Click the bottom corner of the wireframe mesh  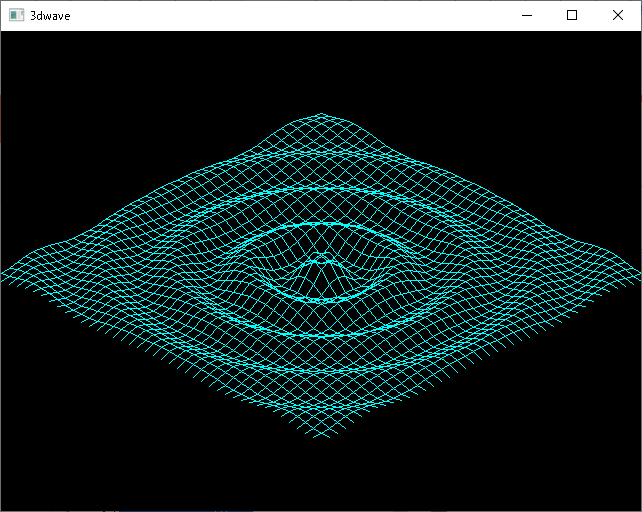(321, 438)
